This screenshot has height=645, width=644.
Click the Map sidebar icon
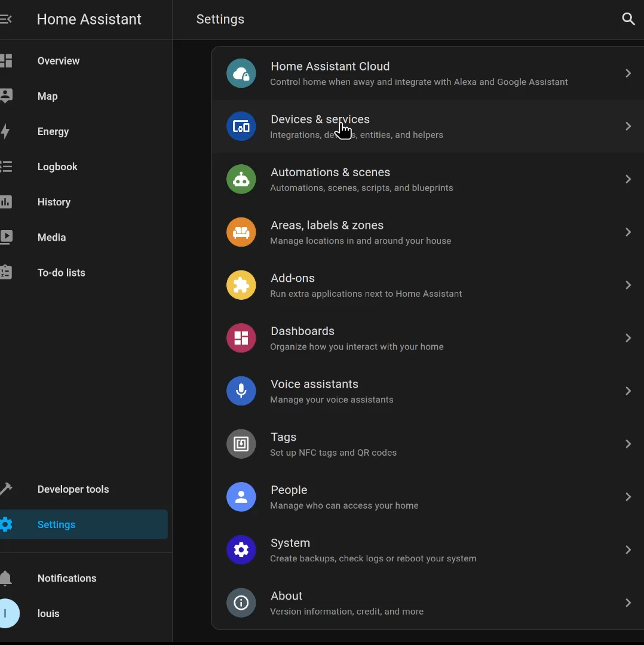[6, 96]
